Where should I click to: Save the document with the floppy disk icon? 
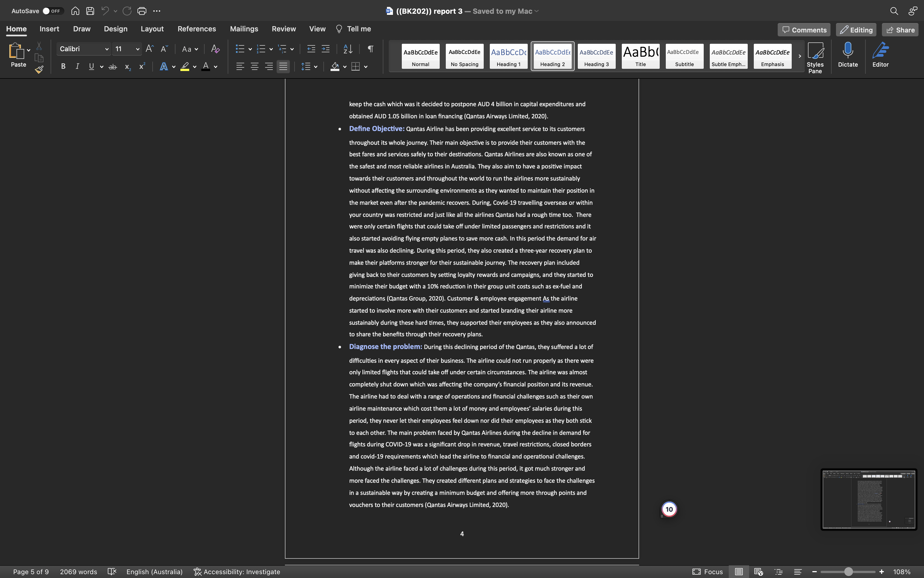[90, 11]
